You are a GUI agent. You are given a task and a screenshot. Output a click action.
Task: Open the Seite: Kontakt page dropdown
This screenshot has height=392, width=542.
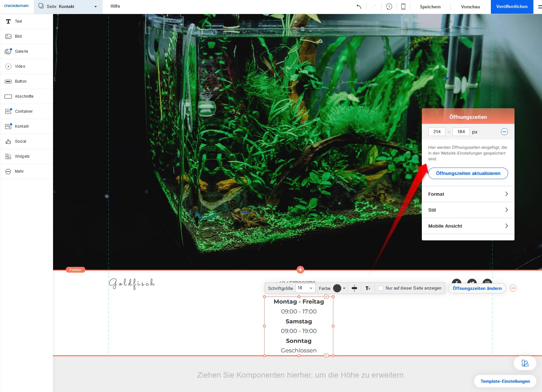coord(68,7)
